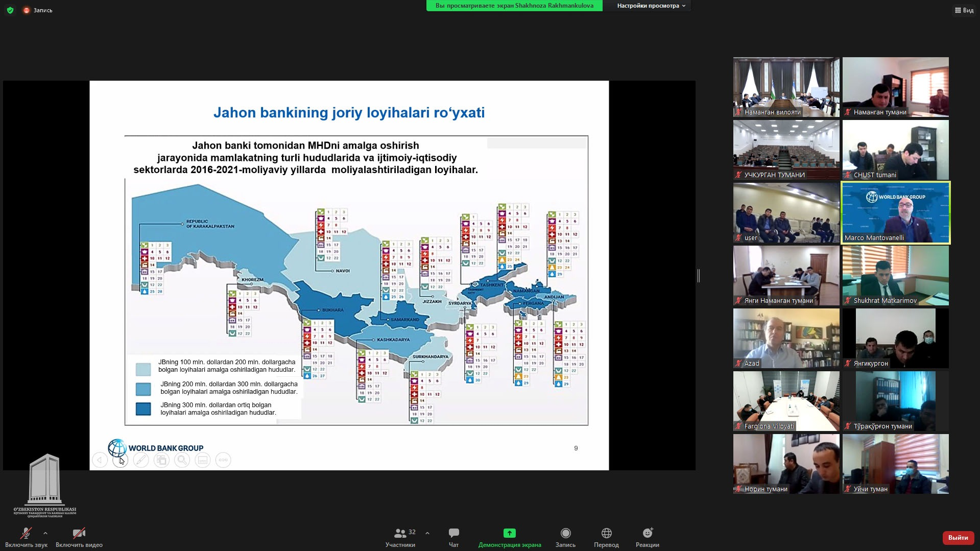Expand audio options arrow next to microphone
Image resolution: width=980 pixels, height=551 pixels.
45,533
